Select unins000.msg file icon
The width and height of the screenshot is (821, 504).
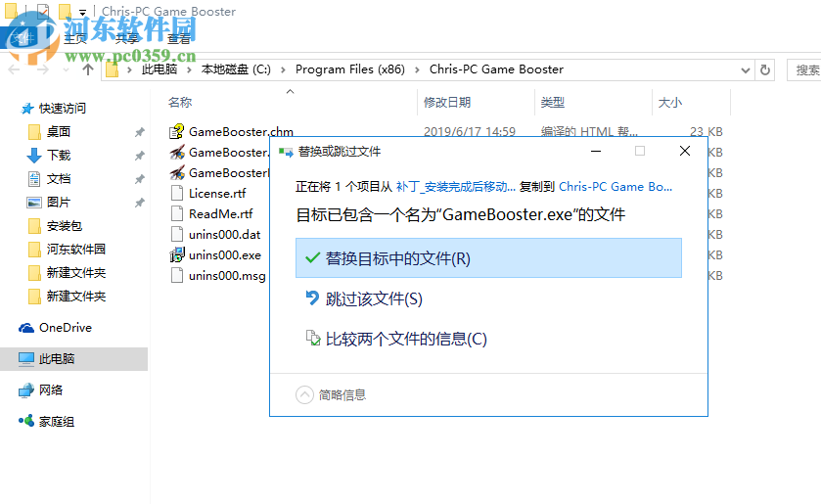(x=177, y=275)
